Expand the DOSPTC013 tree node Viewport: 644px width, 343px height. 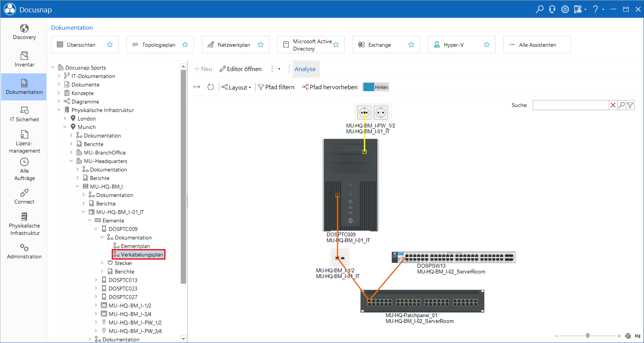point(96,280)
